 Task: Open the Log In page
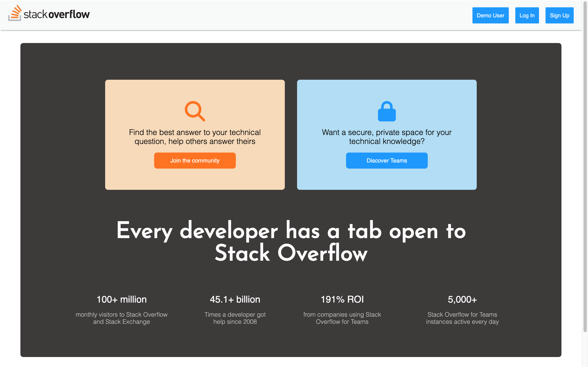tap(527, 15)
